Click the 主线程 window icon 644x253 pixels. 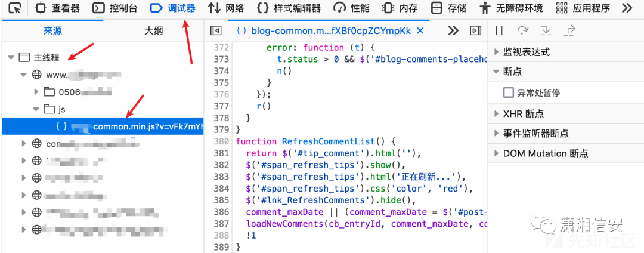click(24, 58)
